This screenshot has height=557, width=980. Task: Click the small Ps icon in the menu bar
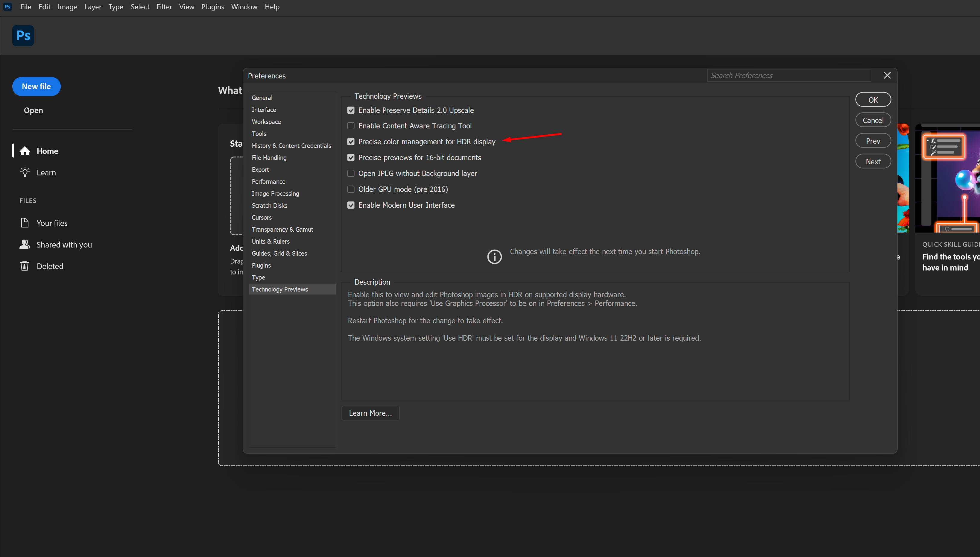coord(7,7)
